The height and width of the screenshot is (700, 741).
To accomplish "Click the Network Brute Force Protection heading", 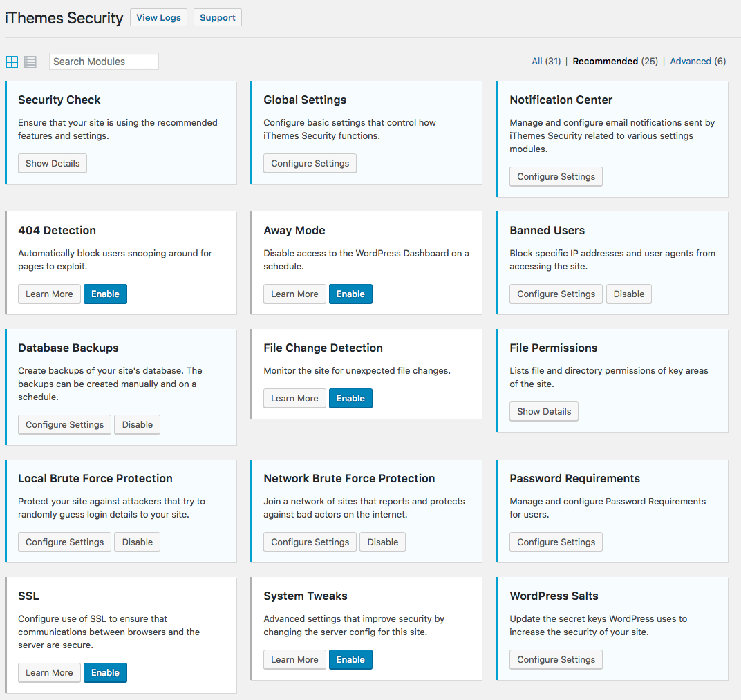I will (349, 478).
